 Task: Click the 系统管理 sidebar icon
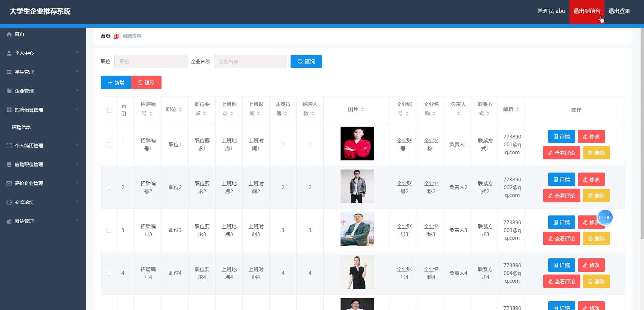pyautogui.click(x=9, y=221)
